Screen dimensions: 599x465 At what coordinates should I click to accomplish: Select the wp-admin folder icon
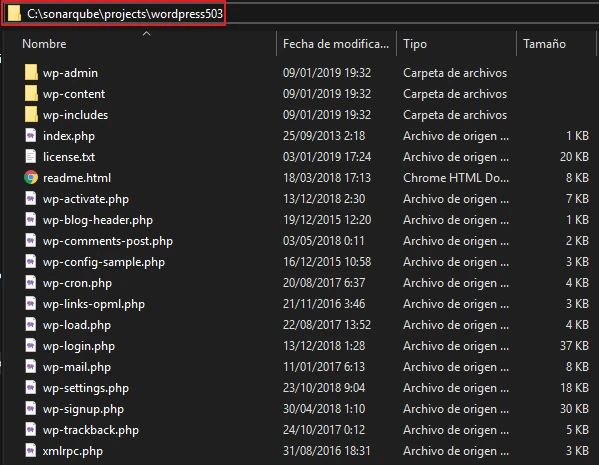click(31, 72)
